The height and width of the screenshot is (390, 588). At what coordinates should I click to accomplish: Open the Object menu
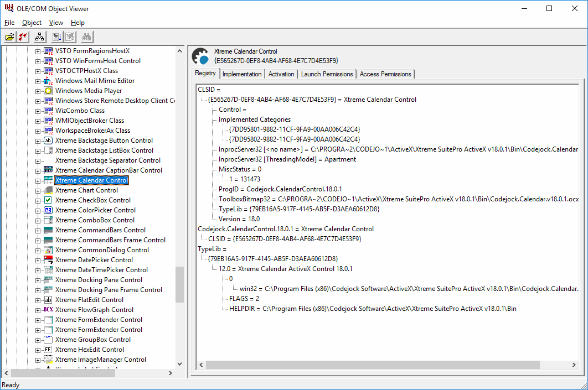(x=32, y=23)
